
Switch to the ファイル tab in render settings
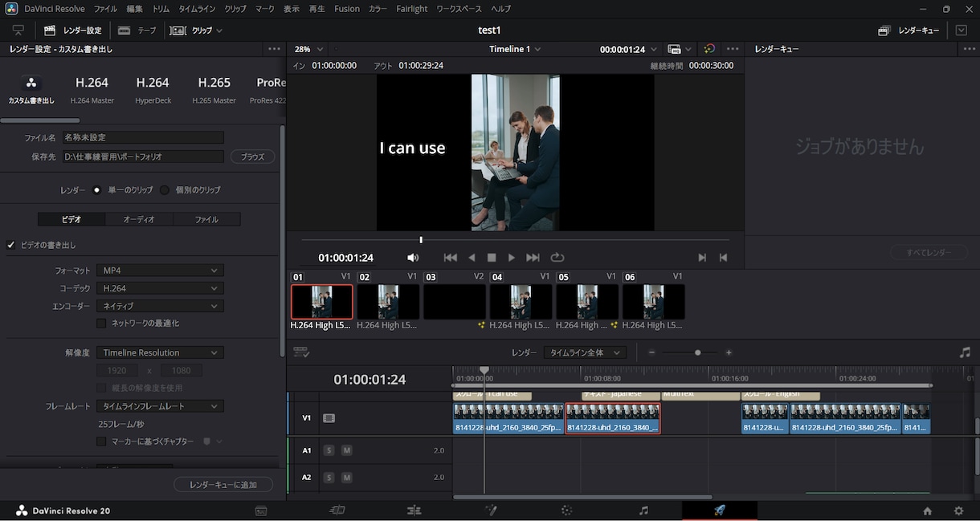point(206,219)
